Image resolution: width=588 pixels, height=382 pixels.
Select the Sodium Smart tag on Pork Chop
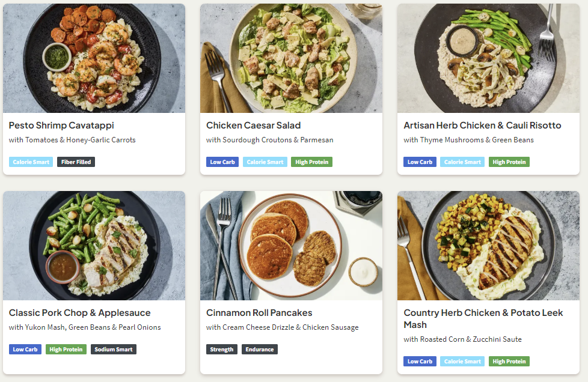(x=114, y=350)
